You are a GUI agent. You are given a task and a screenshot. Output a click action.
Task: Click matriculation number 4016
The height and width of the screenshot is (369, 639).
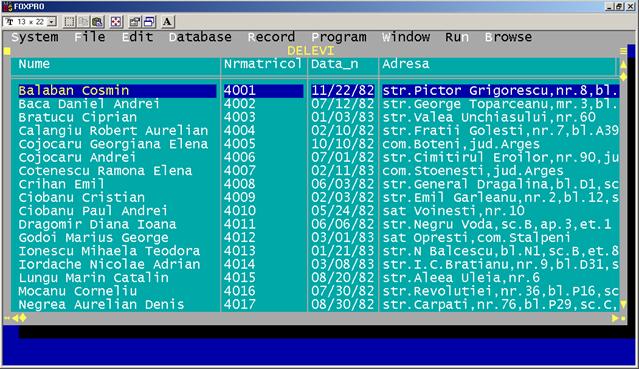[x=240, y=291]
